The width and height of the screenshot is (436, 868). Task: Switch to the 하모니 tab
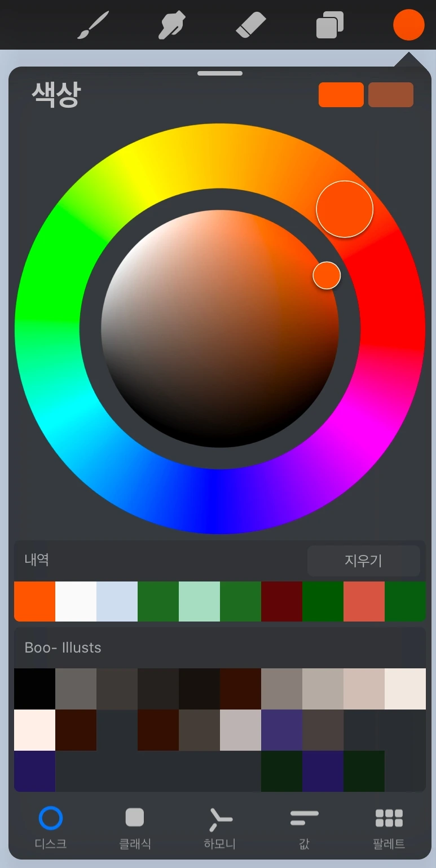(x=220, y=828)
